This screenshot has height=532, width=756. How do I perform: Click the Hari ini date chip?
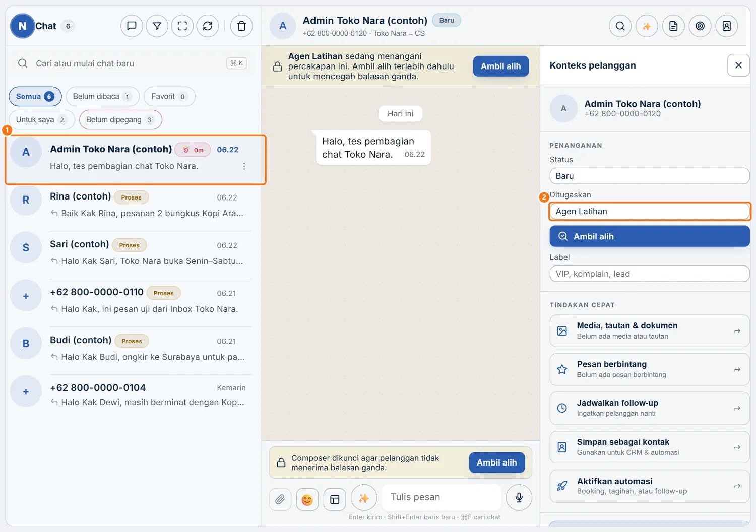click(401, 113)
